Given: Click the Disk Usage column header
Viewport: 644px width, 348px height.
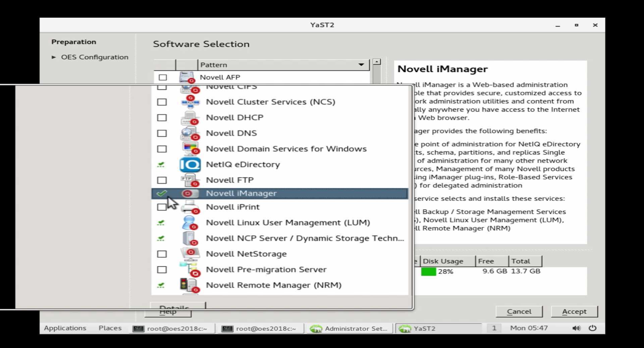Looking at the screenshot, I should (x=447, y=261).
